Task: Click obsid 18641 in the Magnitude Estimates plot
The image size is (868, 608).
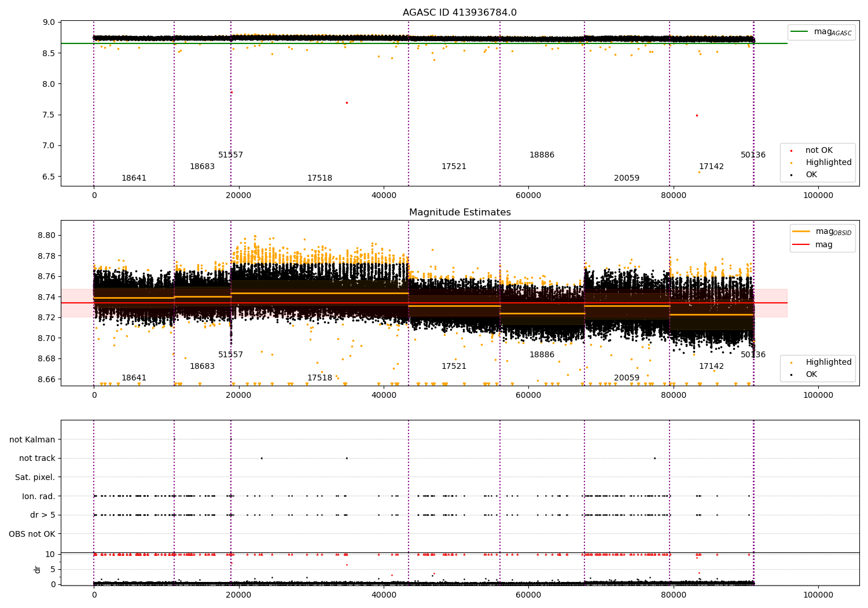Action: point(134,378)
